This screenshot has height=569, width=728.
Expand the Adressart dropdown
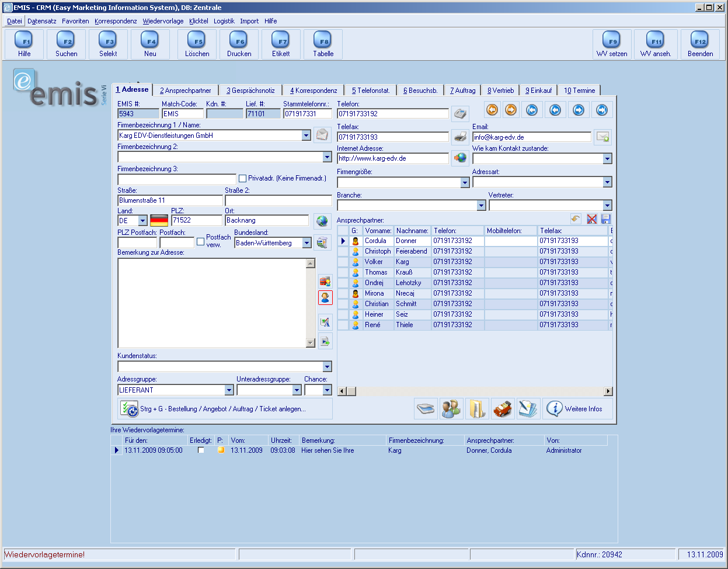pyautogui.click(x=607, y=182)
